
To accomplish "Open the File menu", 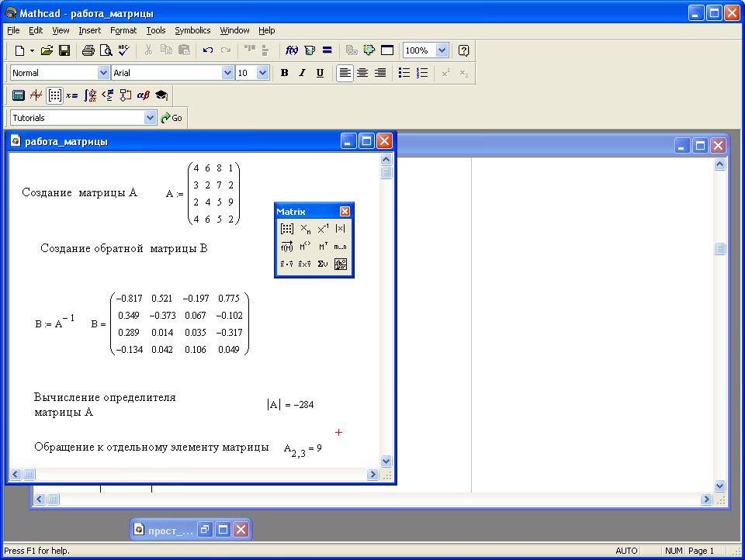I will 13,30.
